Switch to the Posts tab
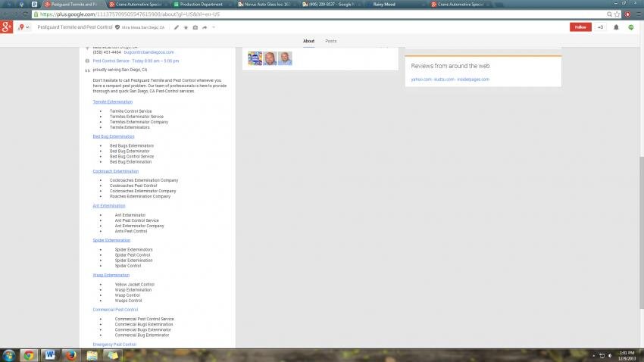 tap(330, 41)
